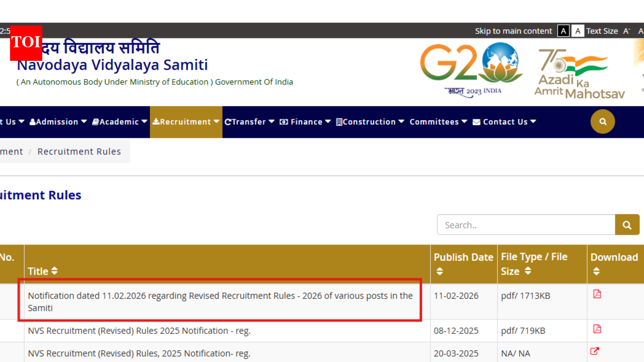Image resolution: width=644 pixels, height=362 pixels.
Task: Sort by Publish Date using its arrows
Action: (439, 271)
